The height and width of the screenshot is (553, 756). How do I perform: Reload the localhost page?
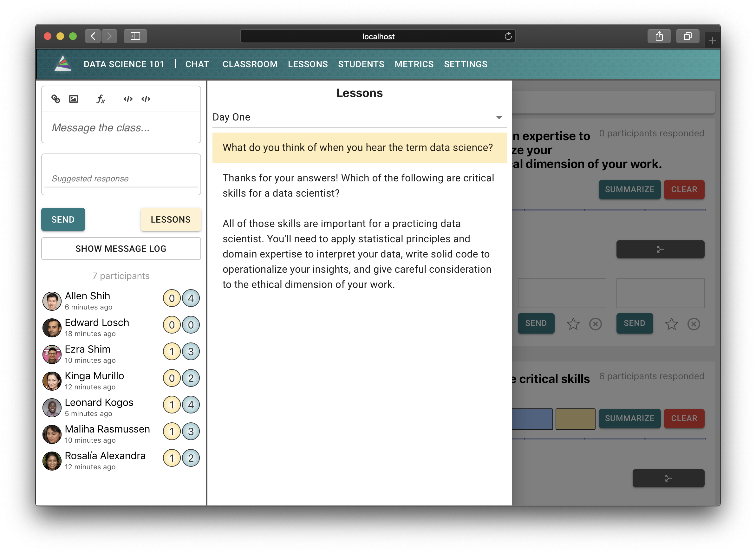(x=508, y=36)
